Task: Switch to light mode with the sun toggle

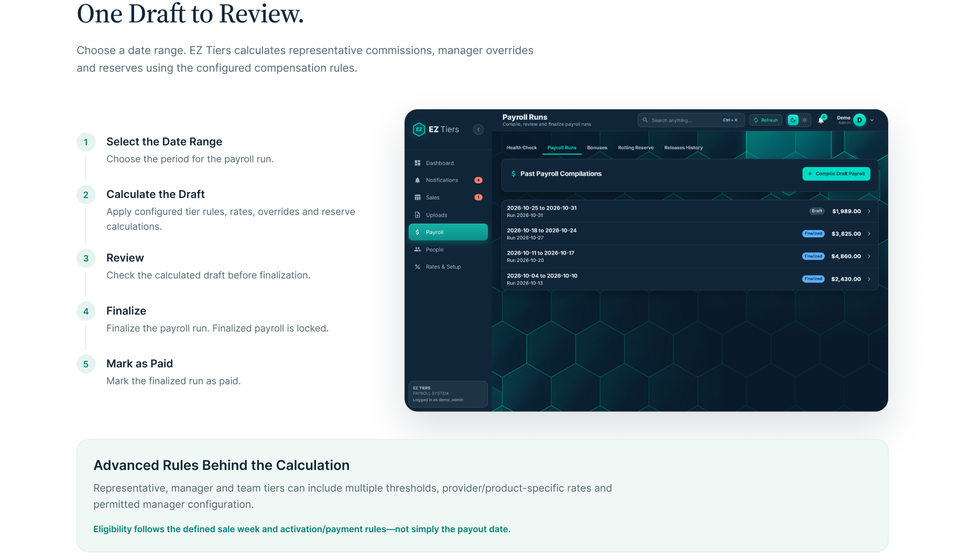Action: point(804,120)
